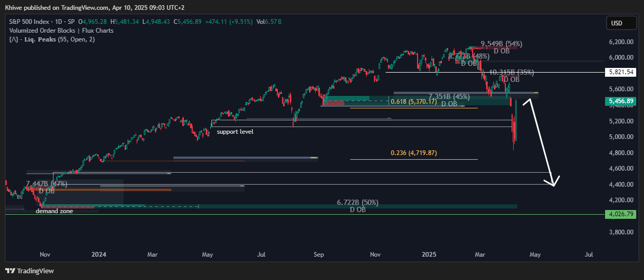Click the 5,821.54 price level tag

point(620,73)
